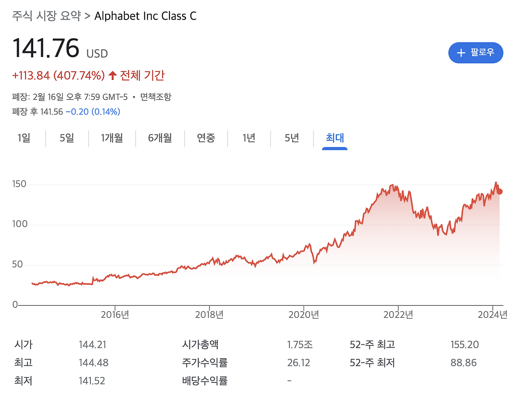
Task: Select the currently active 최대 tab
Action: [335, 138]
